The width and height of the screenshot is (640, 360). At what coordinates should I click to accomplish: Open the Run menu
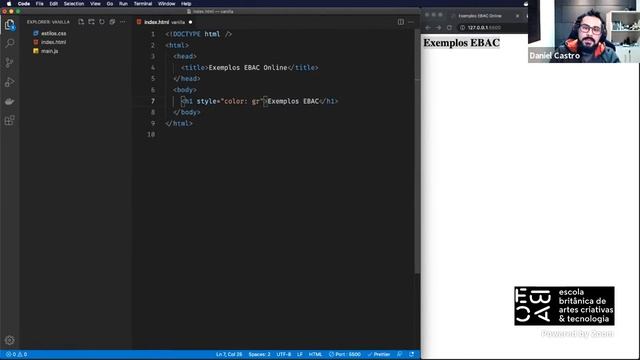click(123, 4)
